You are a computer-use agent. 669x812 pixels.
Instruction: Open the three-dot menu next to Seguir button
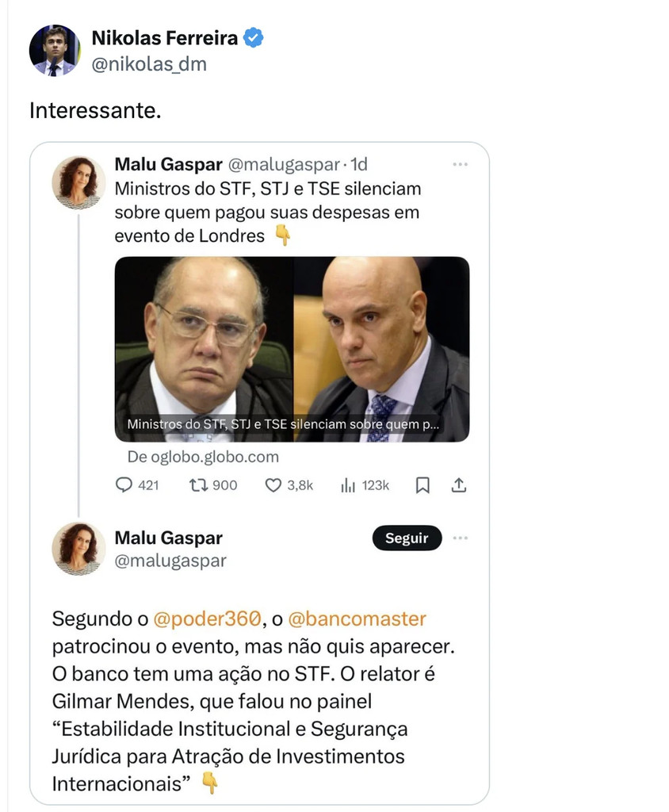pyautogui.click(x=461, y=538)
